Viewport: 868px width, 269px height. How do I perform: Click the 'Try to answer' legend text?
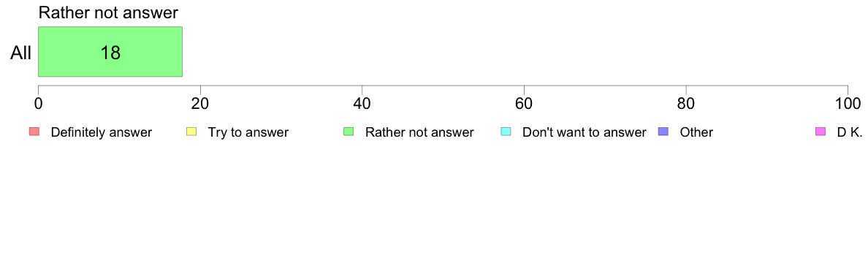[x=248, y=132]
